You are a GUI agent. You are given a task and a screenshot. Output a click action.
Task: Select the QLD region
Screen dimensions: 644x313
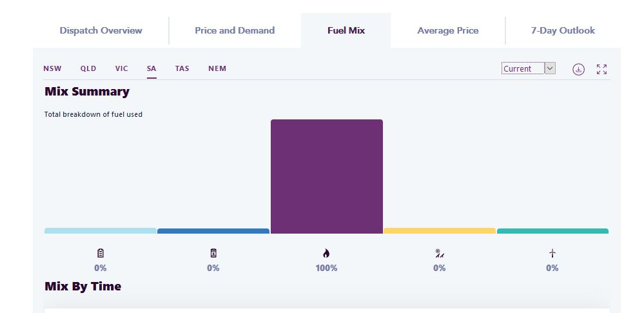[88, 68]
